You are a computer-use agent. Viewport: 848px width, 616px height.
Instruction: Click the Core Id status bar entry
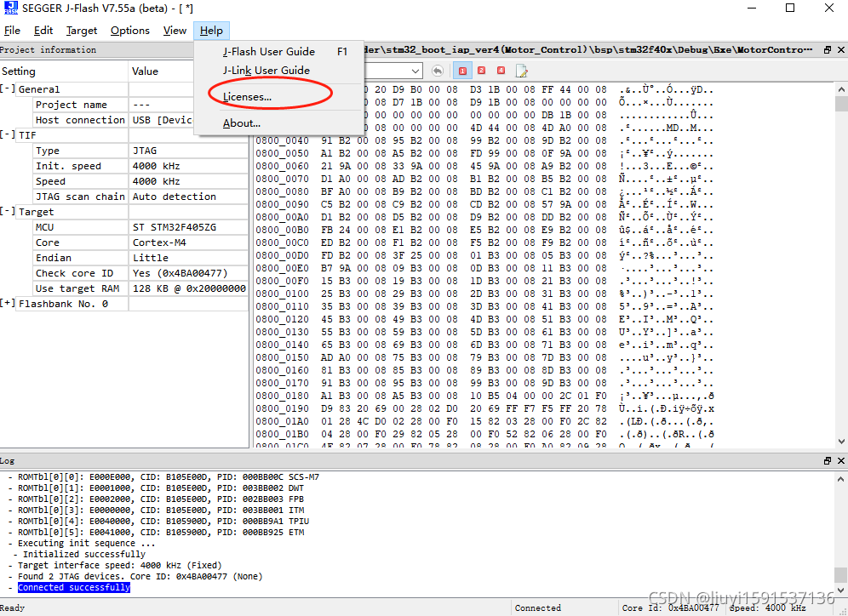click(670, 607)
